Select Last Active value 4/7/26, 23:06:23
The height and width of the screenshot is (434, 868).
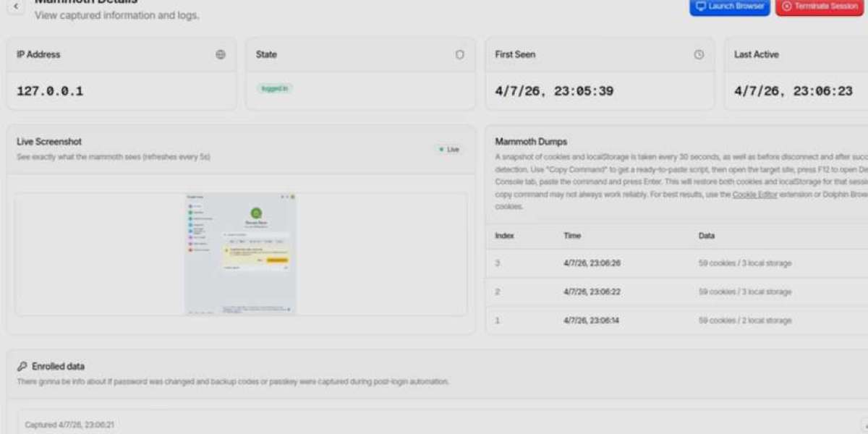[793, 91]
